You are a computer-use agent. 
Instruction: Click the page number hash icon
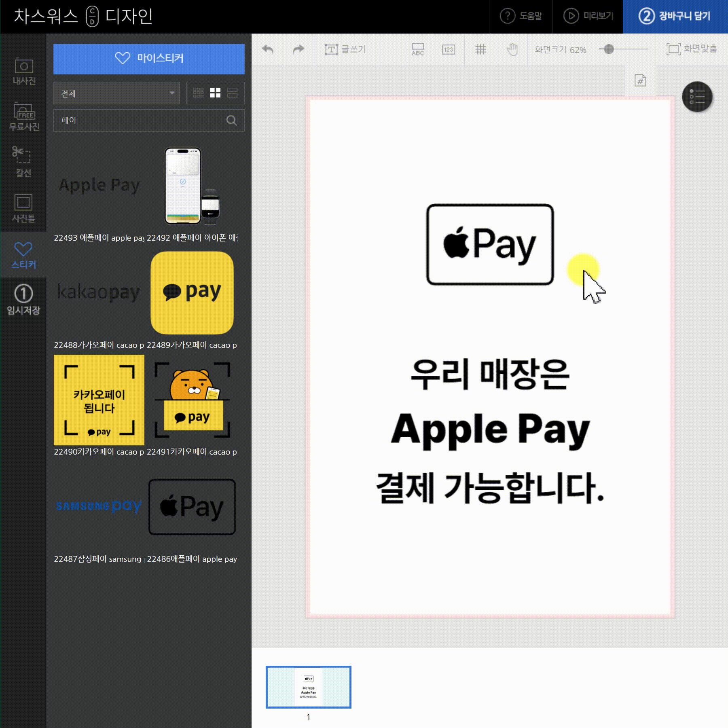pyautogui.click(x=640, y=80)
